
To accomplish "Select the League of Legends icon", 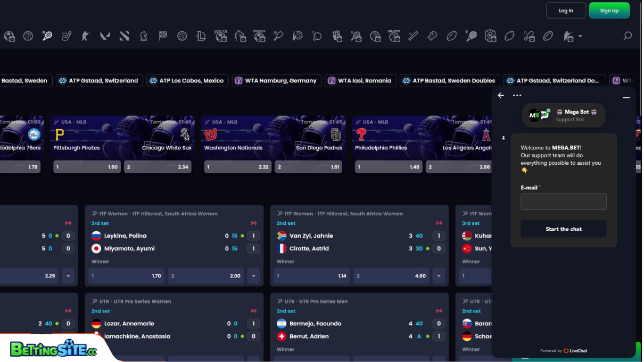I will [201, 36].
